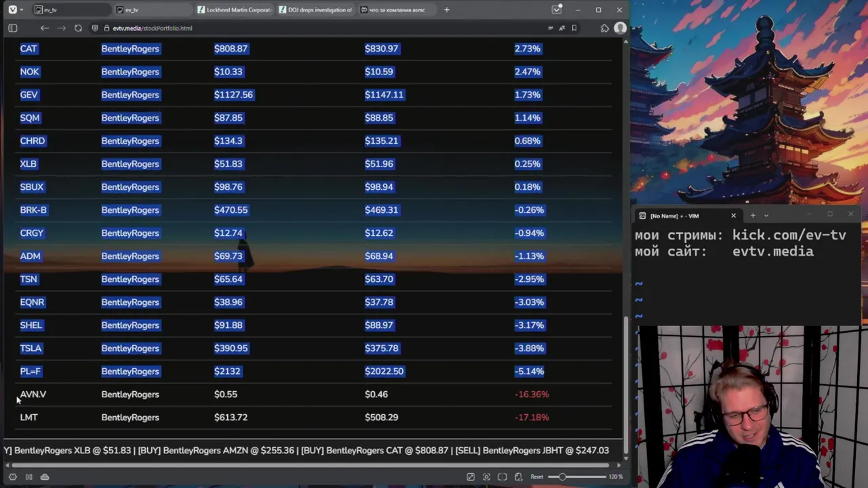Click the translate page icon

point(562,28)
